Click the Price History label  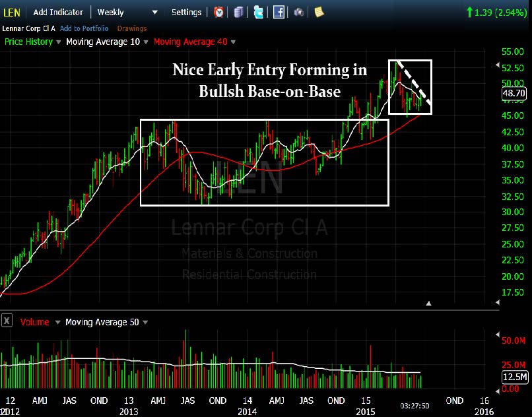click(28, 42)
